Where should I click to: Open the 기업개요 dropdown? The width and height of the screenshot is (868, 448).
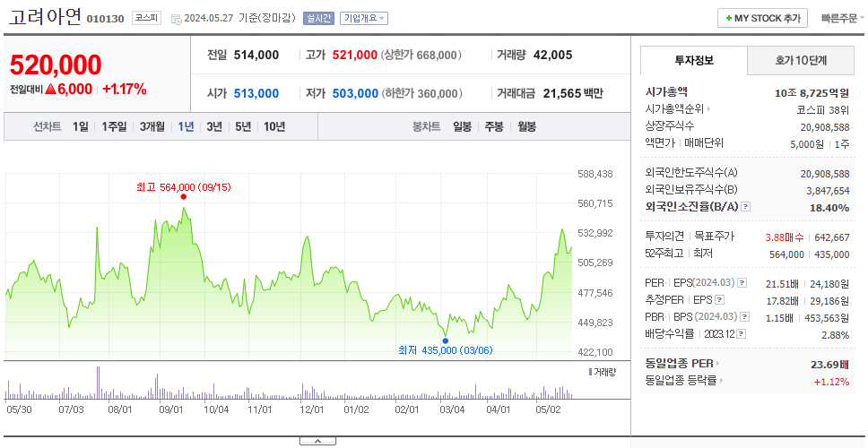pos(364,18)
